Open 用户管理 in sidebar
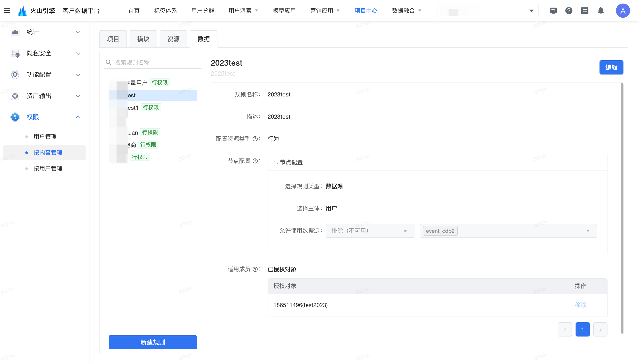Screen dimensions: 639x364 45,137
